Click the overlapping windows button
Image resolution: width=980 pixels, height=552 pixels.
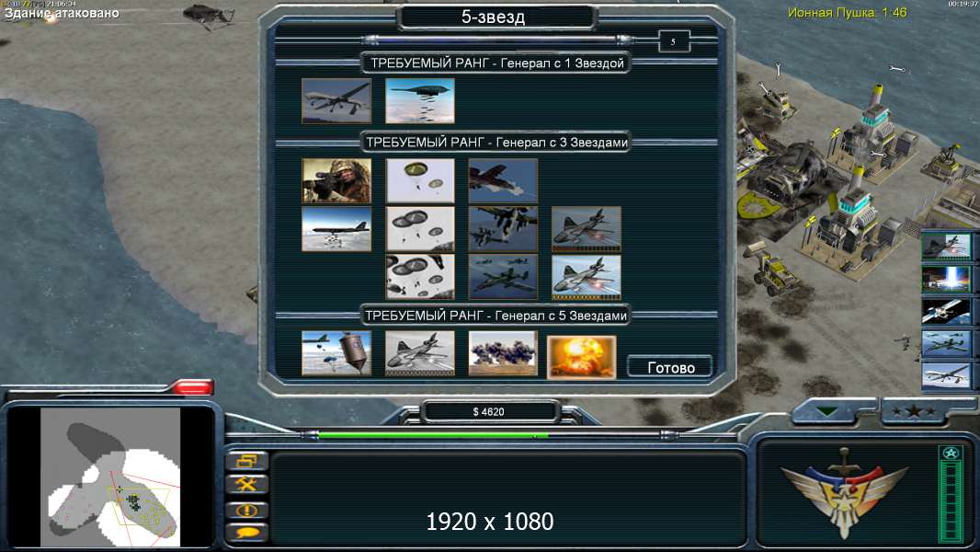point(247,461)
